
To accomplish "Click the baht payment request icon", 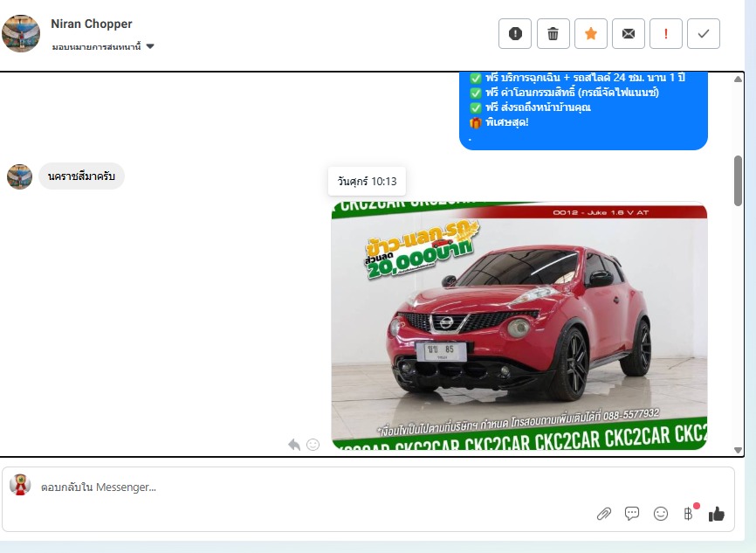I will 689,514.
